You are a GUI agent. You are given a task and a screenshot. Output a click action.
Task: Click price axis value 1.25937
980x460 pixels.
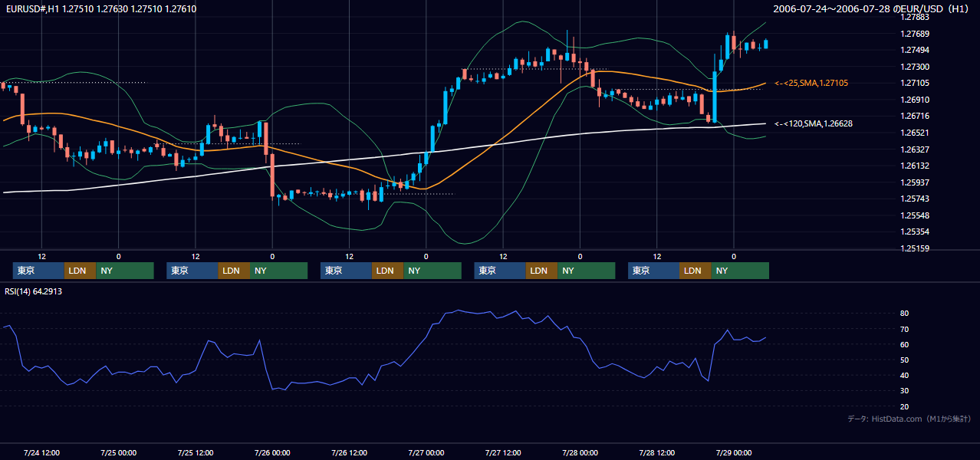916,182
